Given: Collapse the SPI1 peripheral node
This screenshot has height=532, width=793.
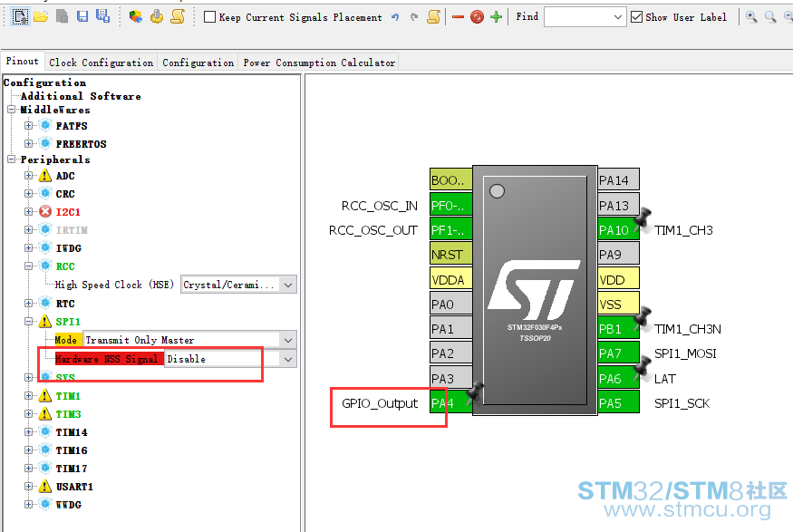Looking at the screenshot, I should tap(29, 321).
